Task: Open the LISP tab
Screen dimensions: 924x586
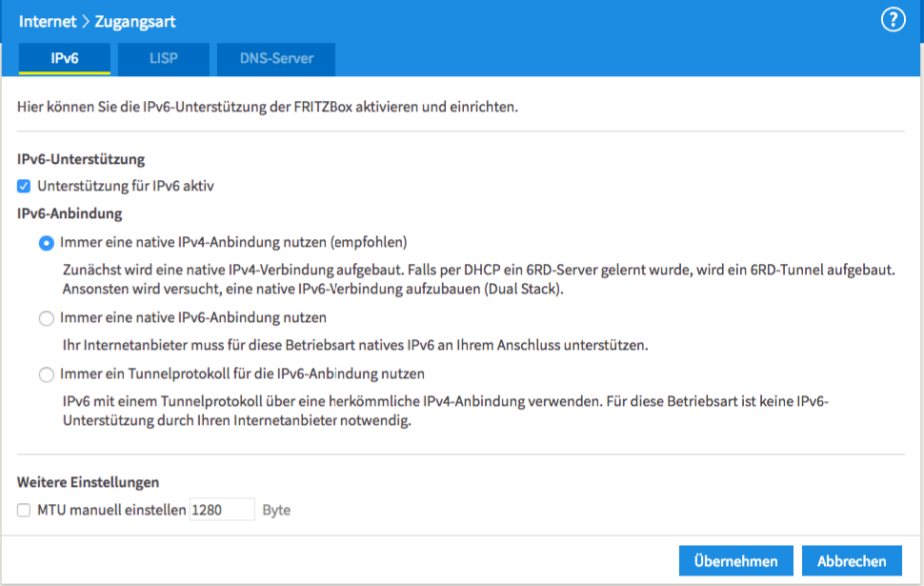Action: point(163,59)
